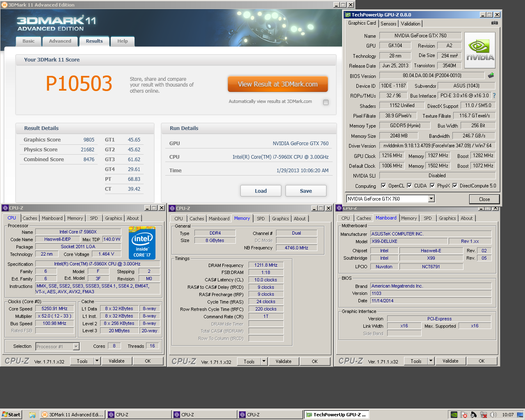This screenshot has width=525, height=420.
Task: Click Combined Score value 8476
Action: click(x=89, y=160)
